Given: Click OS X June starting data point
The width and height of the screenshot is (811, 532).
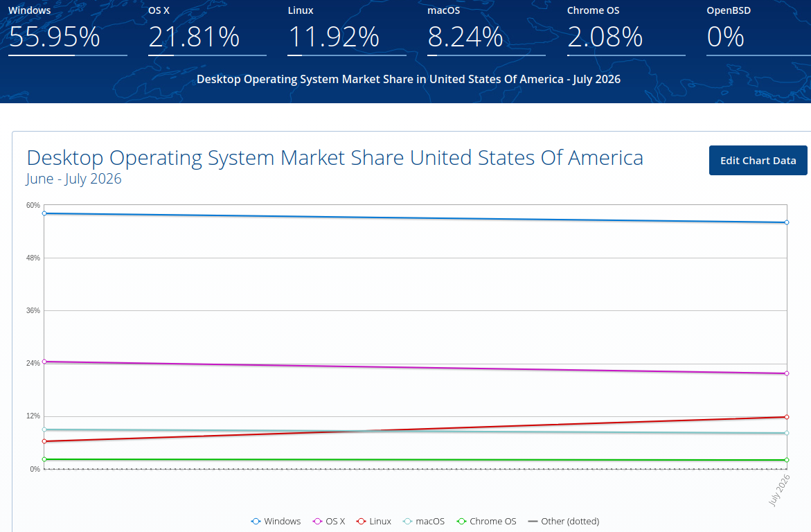Looking at the screenshot, I should (44, 362).
